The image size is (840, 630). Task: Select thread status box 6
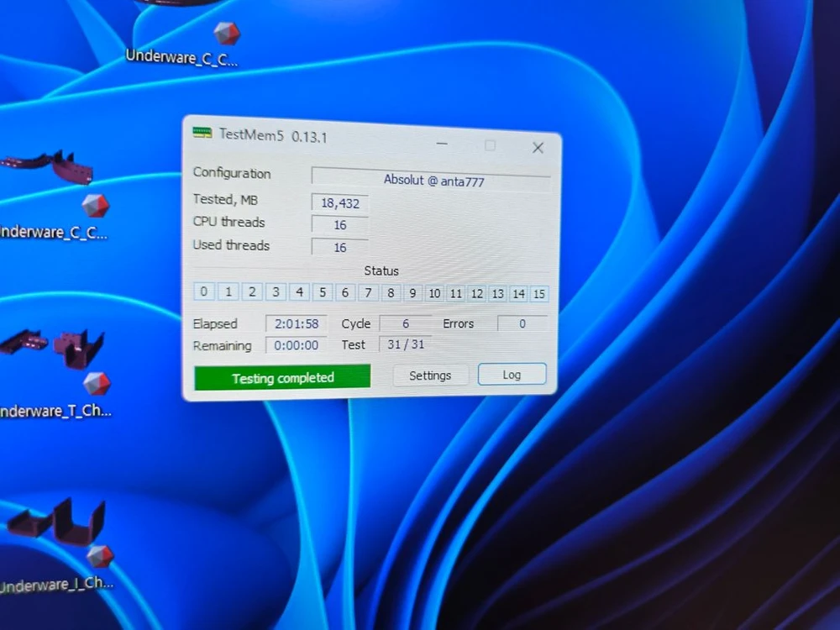pyautogui.click(x=345, y=292)
